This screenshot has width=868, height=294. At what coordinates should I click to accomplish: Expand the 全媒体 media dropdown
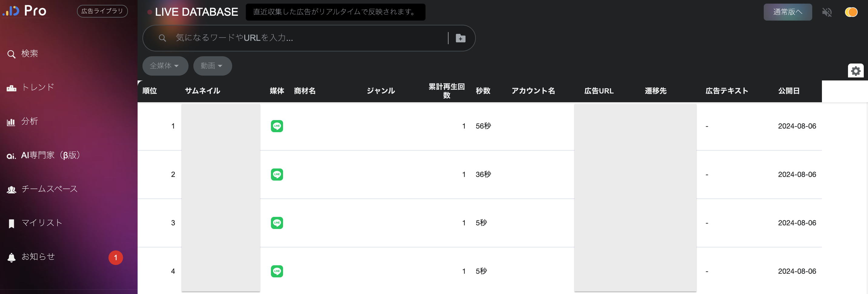pyautogui.click(x=165, y=66)
